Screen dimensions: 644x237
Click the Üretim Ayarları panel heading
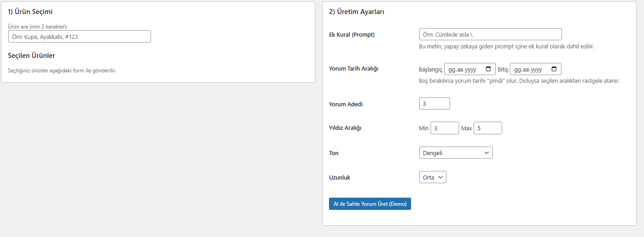357,12
